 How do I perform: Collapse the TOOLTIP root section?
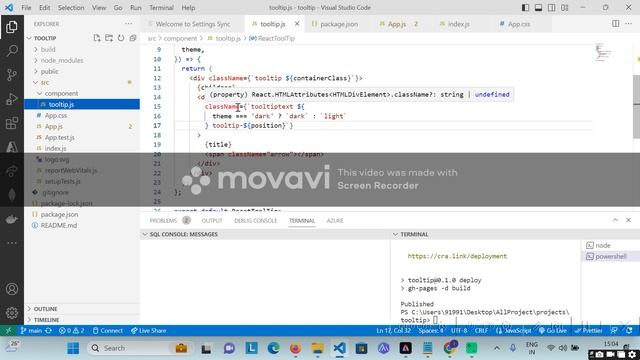tap(45, 38)
